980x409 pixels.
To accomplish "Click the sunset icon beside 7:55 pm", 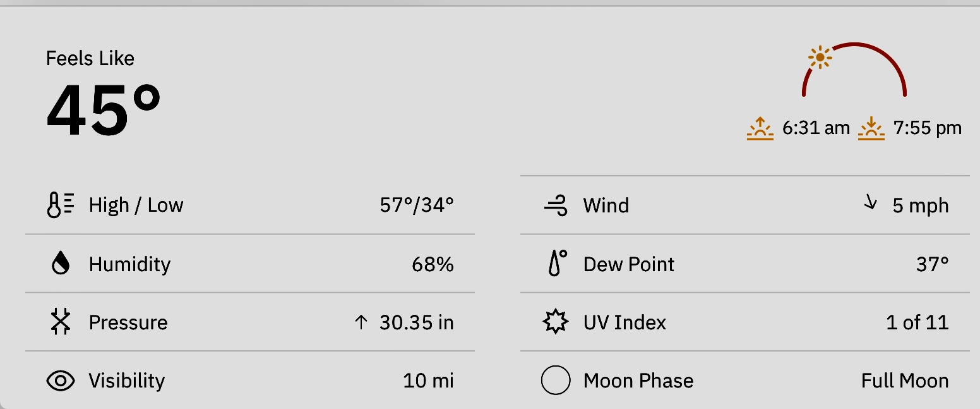I will point(871,128).
